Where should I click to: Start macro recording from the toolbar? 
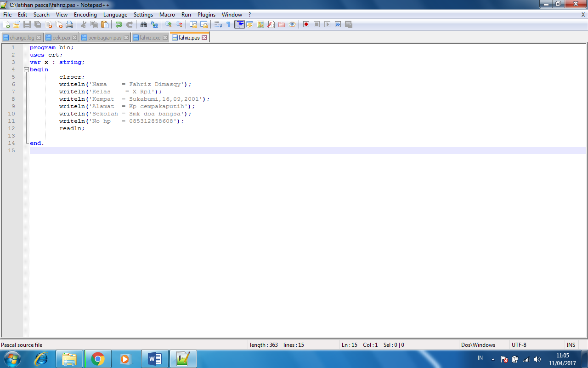pyautogui.click(x=306, y=24)
